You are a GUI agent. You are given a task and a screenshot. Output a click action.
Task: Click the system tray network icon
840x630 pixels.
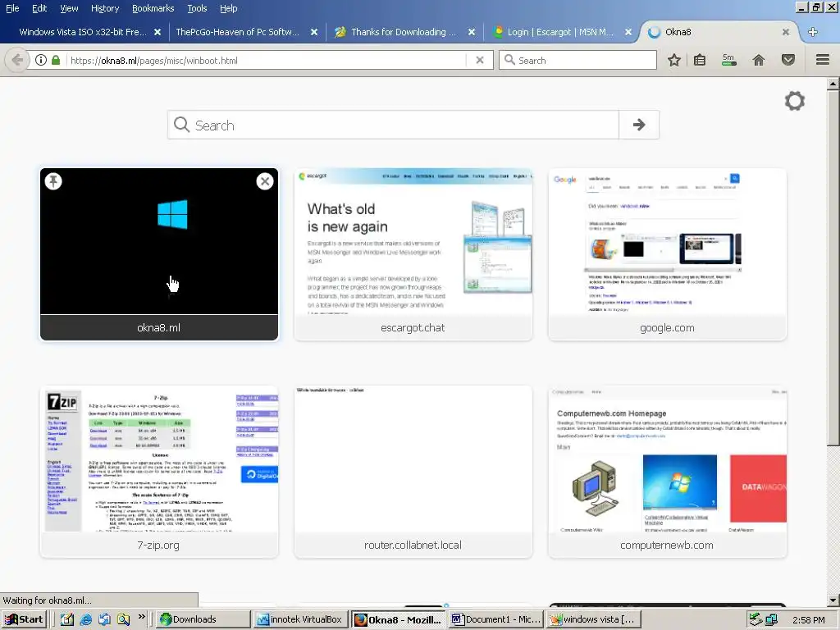pyautogui.click(x=771, y=620)
